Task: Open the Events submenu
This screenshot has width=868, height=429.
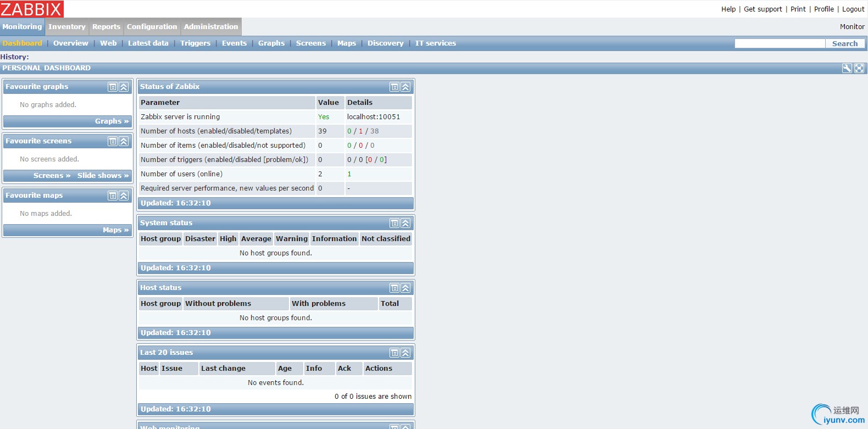Action: click(235, 43)
